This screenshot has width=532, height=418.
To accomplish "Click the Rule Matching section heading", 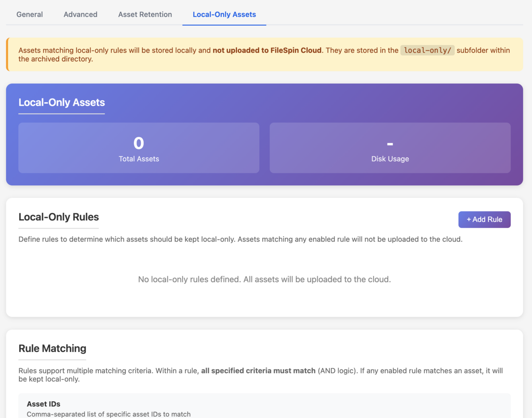I will point(52,348).
